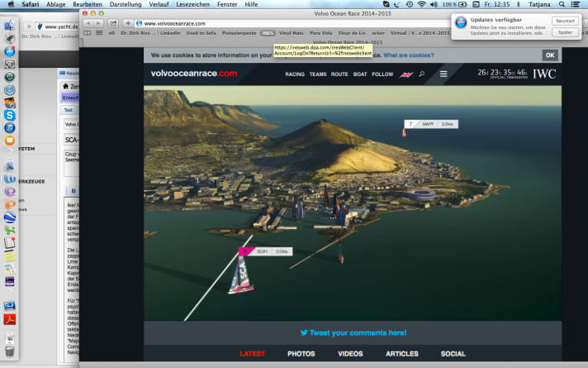
Task: Launch the Launchpad rocket in the Dock
Action: [x=9, y=38]
